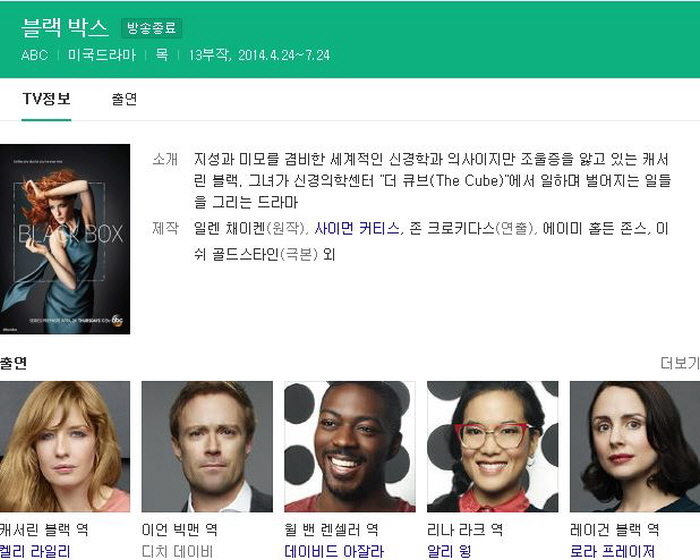The height and width of the screenshot is (560, 700).
Task: Click the 디치 데이비 actor name
Action: [x=177, y=551]
